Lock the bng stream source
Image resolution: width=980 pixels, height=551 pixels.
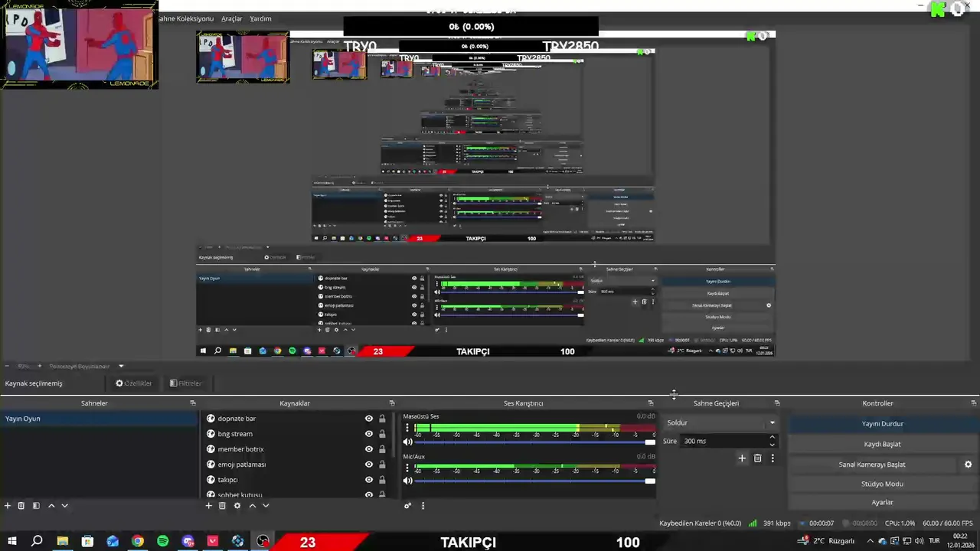(382, 434)
